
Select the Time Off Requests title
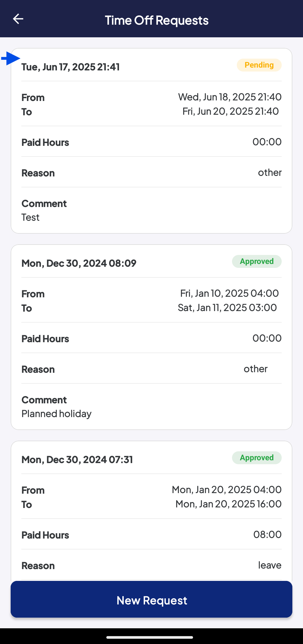(157, 20)
